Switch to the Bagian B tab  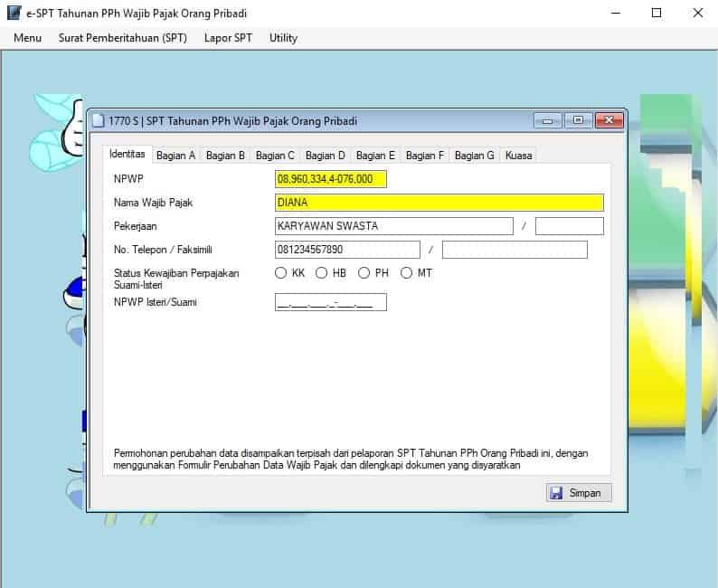coord(225,156)
